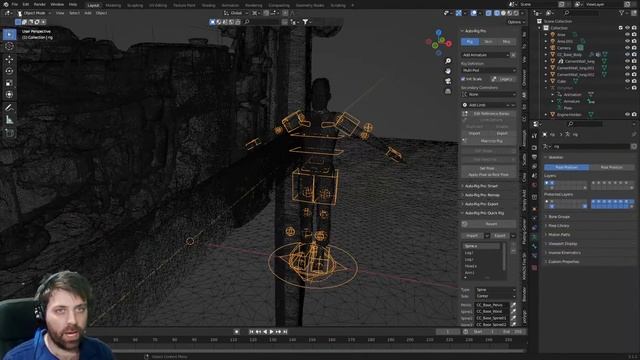
Task: Enable Rest Position in Skeleton panel
Action: click(x=612, y=167)
